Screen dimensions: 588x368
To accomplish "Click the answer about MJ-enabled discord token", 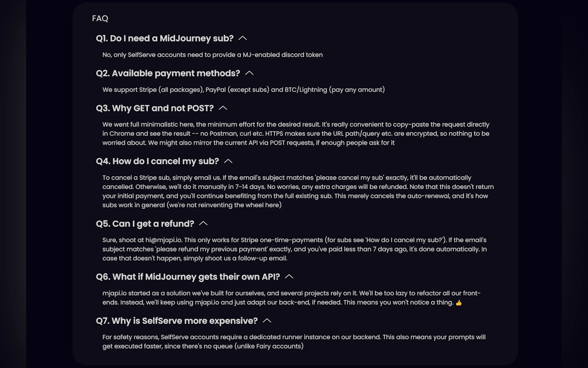I will coord(213,55).
